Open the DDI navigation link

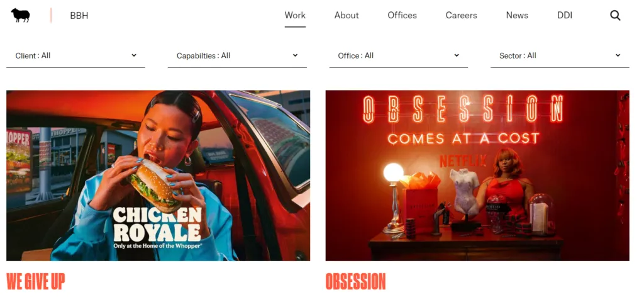tap(564, 16)
